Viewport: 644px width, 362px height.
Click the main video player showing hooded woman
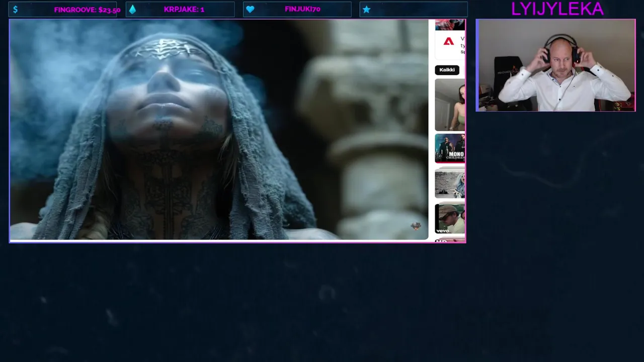[x=219, y=130]
